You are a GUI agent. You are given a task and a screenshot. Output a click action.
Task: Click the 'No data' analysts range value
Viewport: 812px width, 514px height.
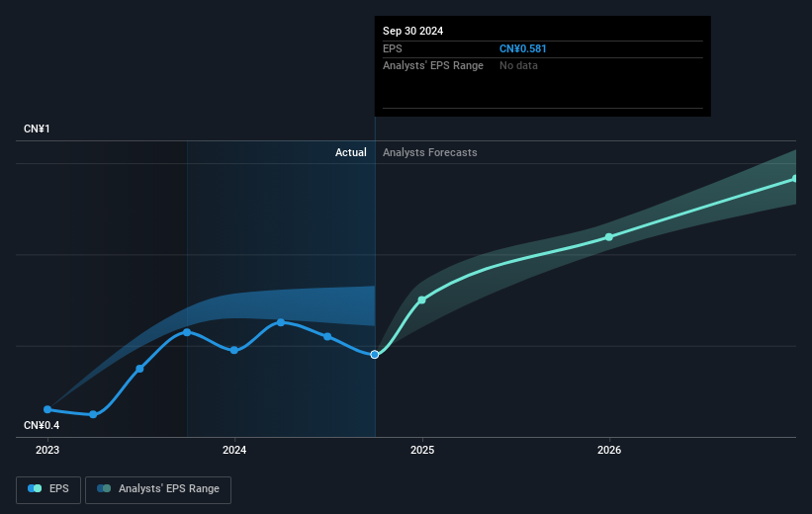tap(518, 66)
